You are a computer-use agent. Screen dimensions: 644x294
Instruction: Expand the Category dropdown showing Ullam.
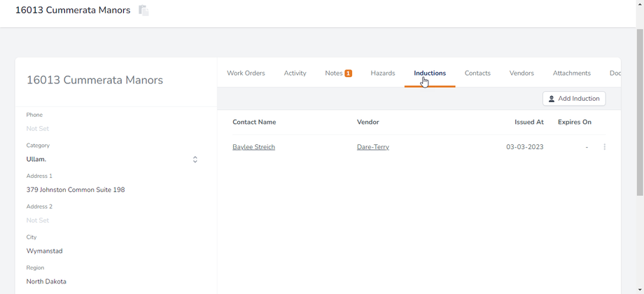coord(195,160)
